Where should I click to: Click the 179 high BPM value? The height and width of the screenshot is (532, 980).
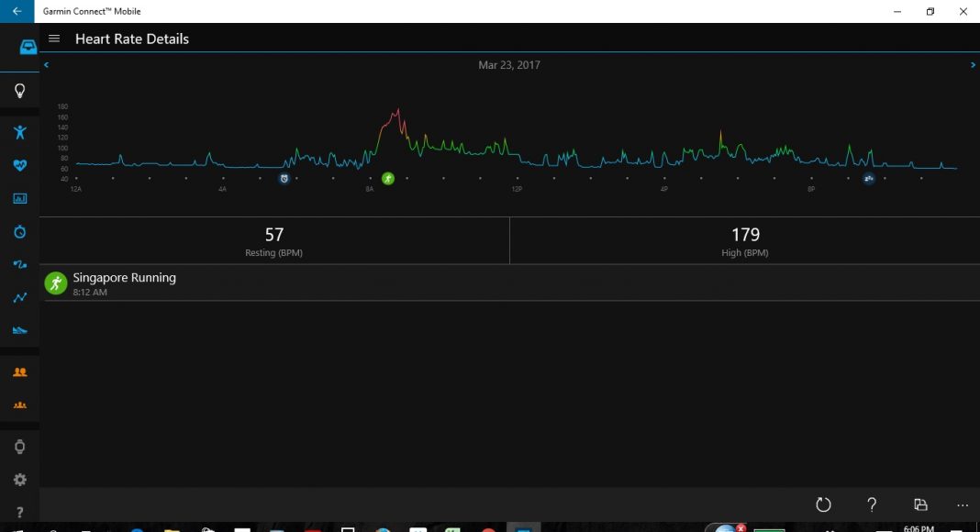pos(746,235)
